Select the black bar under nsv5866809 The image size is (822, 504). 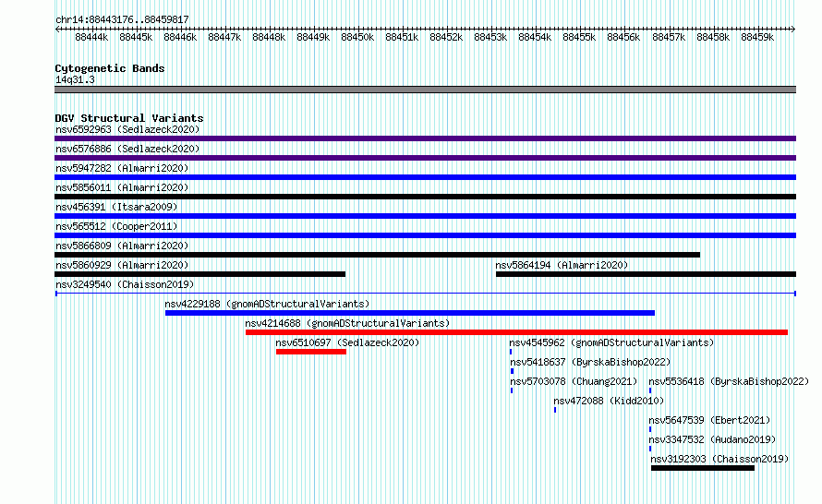(378, 255)
